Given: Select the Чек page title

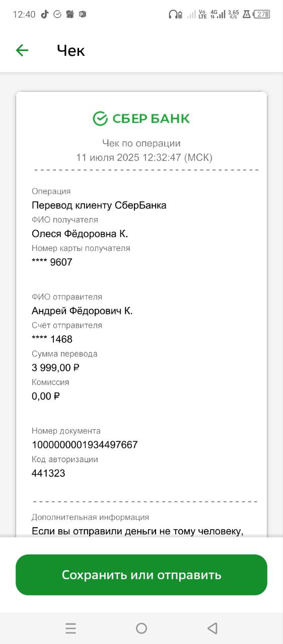Looking at the screenshot, I should click(71, 50).
